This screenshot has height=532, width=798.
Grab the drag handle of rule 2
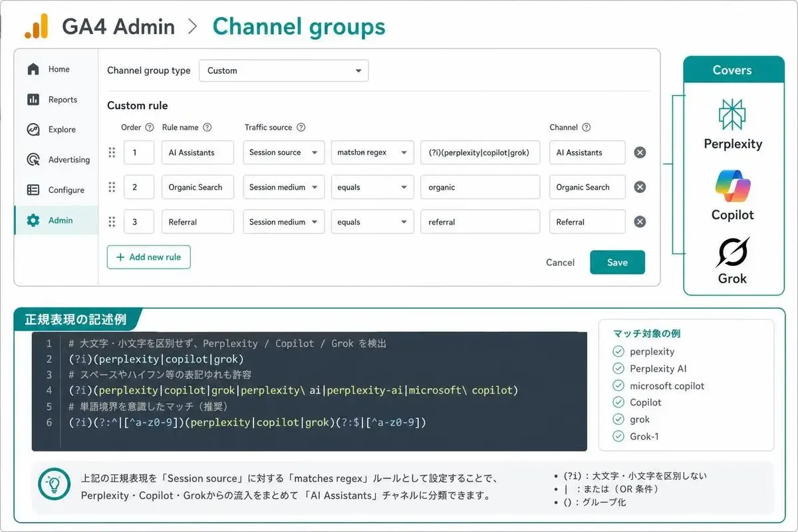point(112,187)
